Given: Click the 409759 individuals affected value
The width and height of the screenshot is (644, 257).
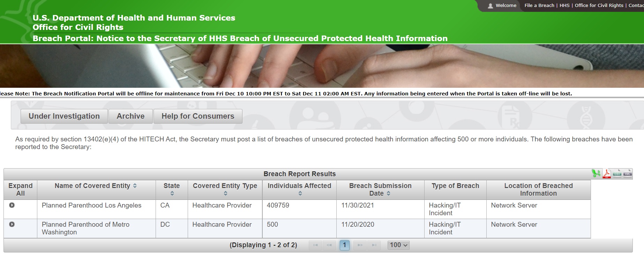Looking at the screenshot, I should (278, 205).
